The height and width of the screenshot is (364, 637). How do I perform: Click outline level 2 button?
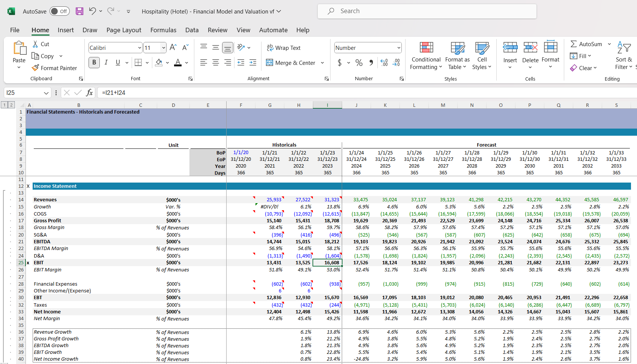click(11, 105)
